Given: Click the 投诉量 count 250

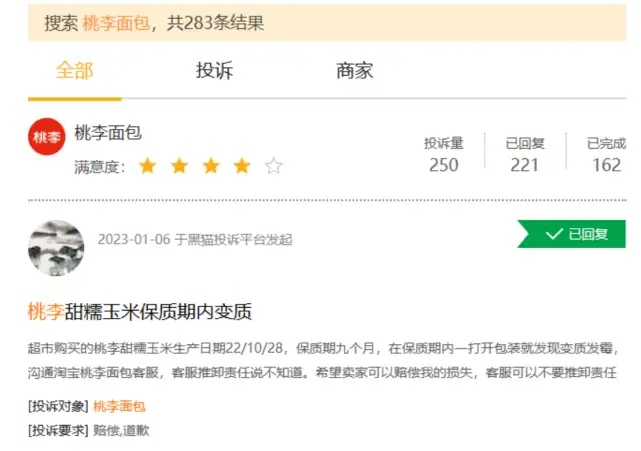Looking at the screenshot, I should pyautogui.click(x=444, y=165).
